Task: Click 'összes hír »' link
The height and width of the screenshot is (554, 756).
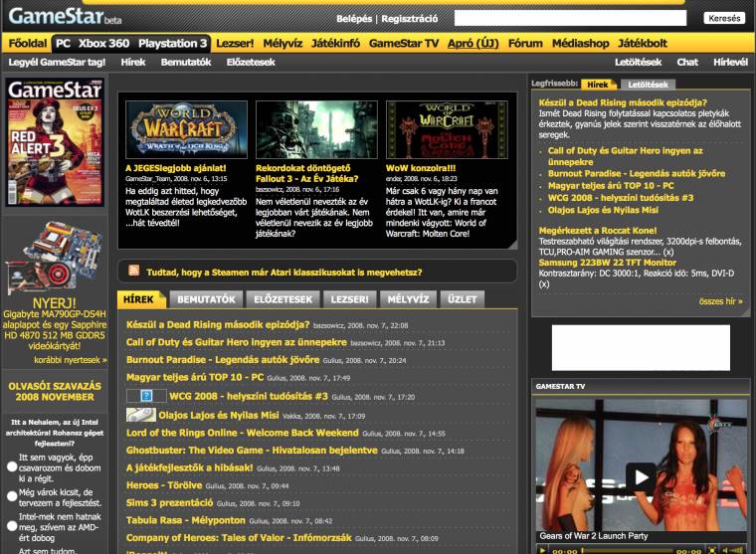Action: [x=721, y=301]
